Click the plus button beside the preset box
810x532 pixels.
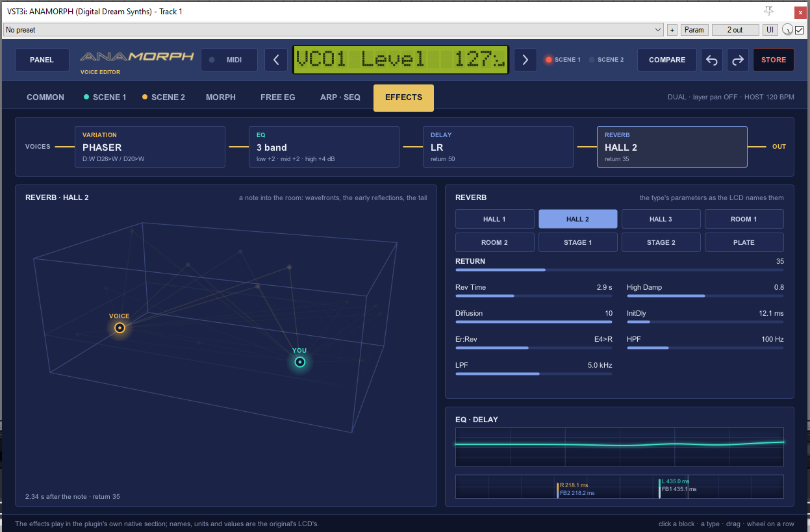pos(672,30)
